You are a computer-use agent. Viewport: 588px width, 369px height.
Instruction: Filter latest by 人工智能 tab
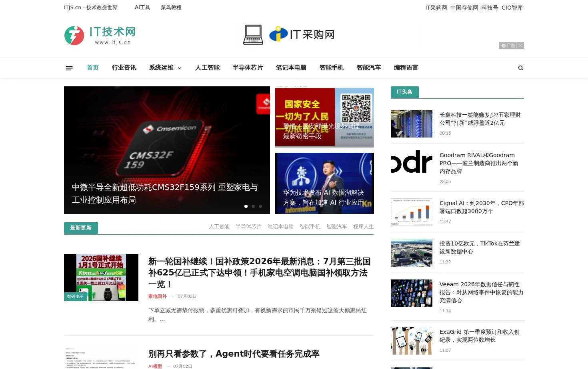pyautogui.click(x=219, y=227)
